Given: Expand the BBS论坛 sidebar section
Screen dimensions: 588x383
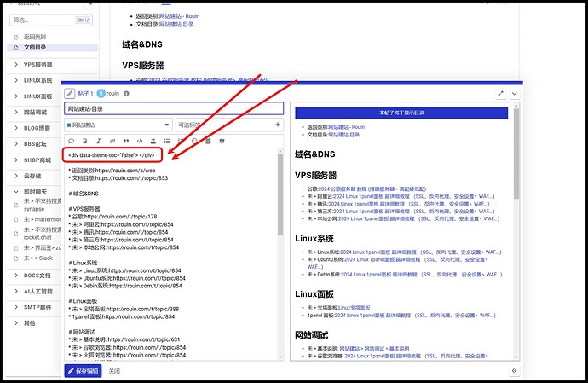Looking at the screenshot, I should 16,144.
